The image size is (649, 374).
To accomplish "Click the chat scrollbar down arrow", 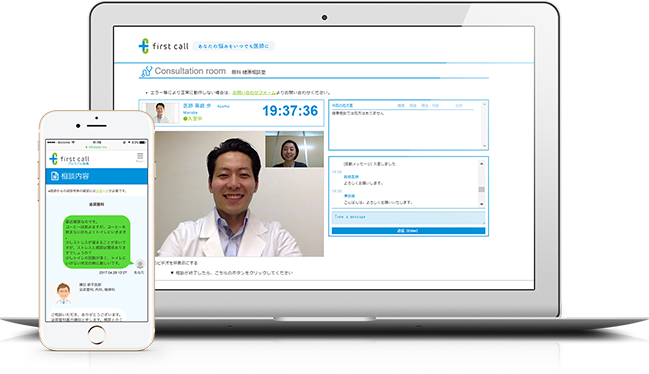I will (481, 204).
